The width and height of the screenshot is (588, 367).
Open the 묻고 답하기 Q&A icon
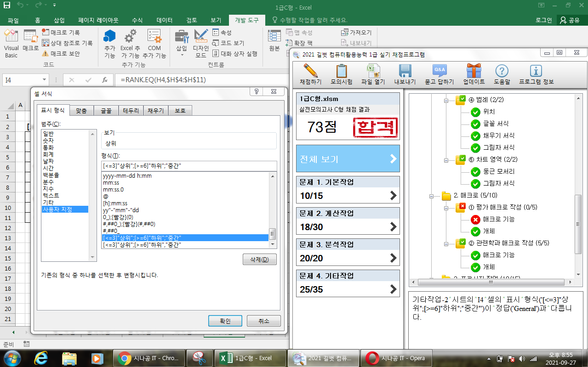[x=439, y=71]
